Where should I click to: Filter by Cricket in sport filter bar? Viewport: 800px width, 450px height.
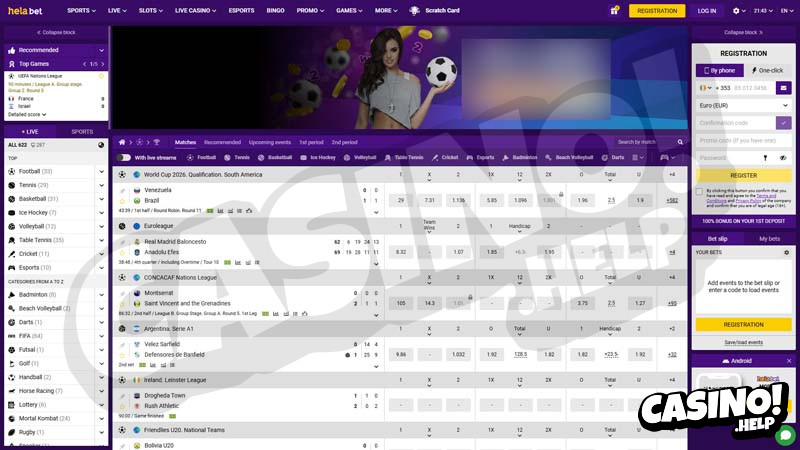click(x=445, y=158)
